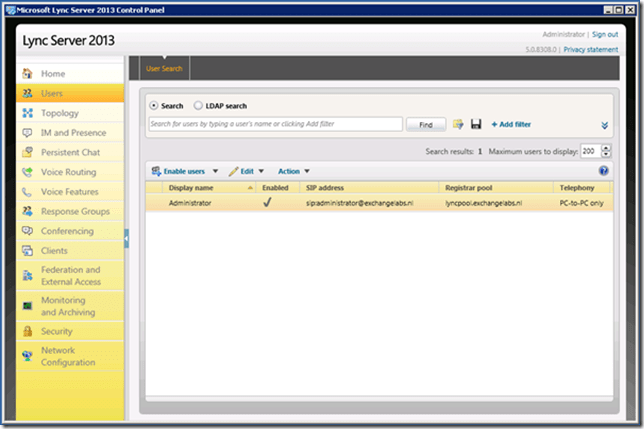Click the Voice Routing icon in sidebar
Screen dimensions: 644x429
27,172
